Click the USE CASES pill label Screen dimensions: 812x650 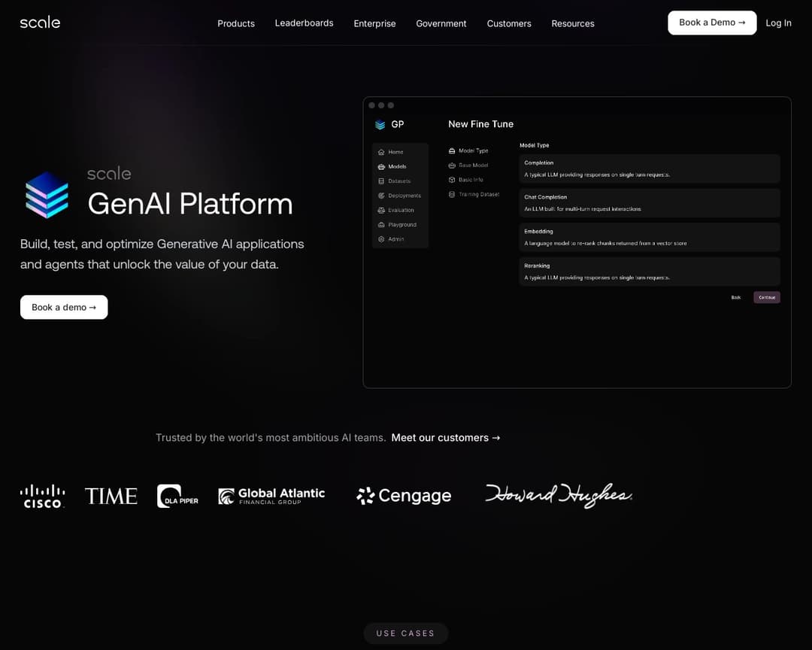click(405, 633)
